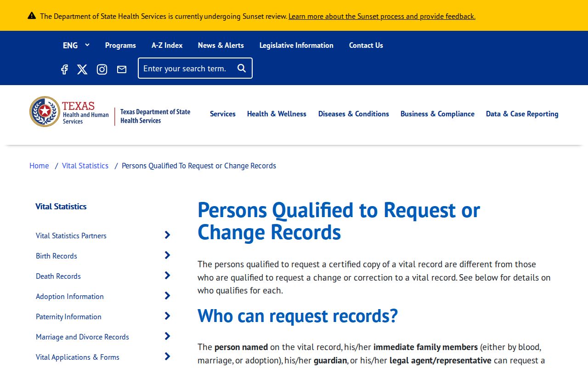Expand the Adoption Information submenu chevron
Screen dimensions: 588x368
click(167, 296)
